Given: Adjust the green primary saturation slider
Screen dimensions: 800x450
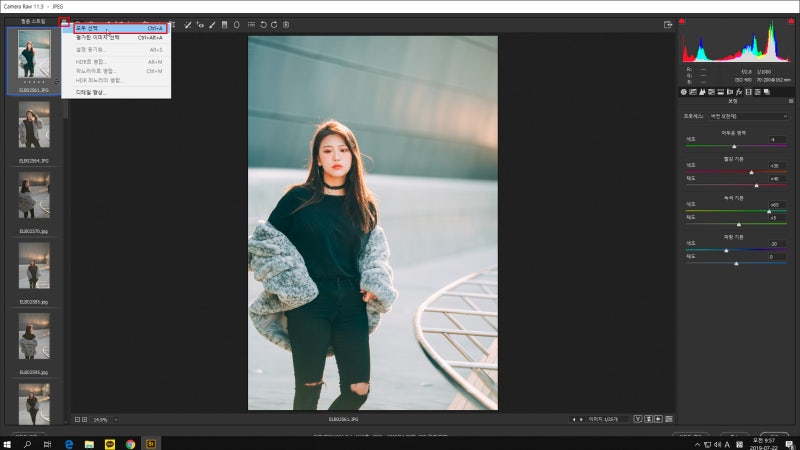Looking at the screenshot, I should [x=739, y=224].
